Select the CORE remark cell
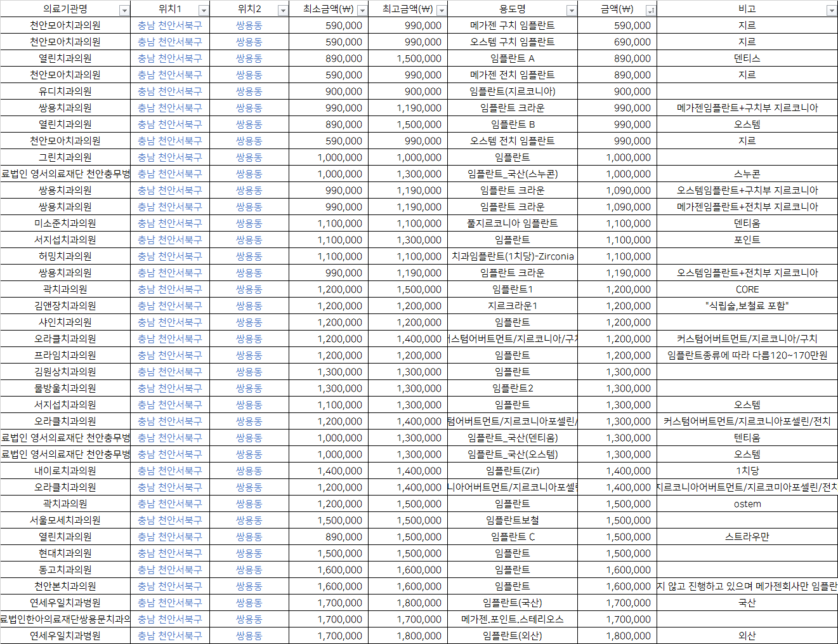Viewport: 838px width, 644px height. coord(747,289)
